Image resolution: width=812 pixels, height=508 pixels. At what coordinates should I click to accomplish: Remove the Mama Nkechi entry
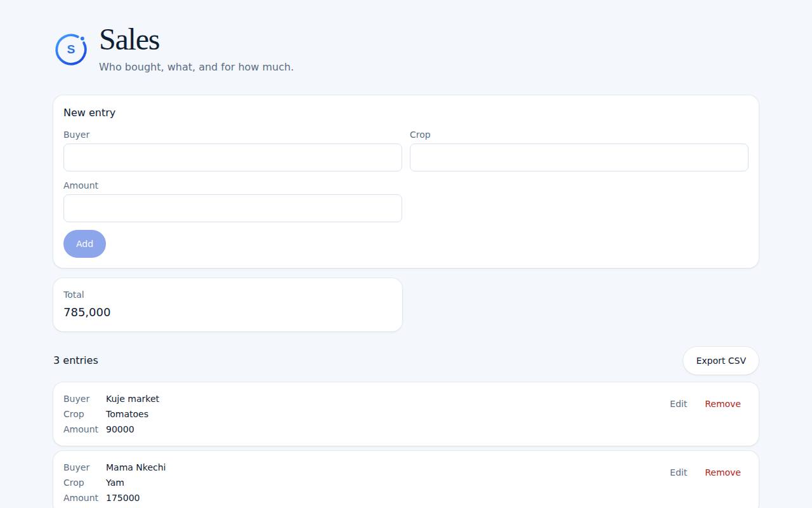(723, 472)
